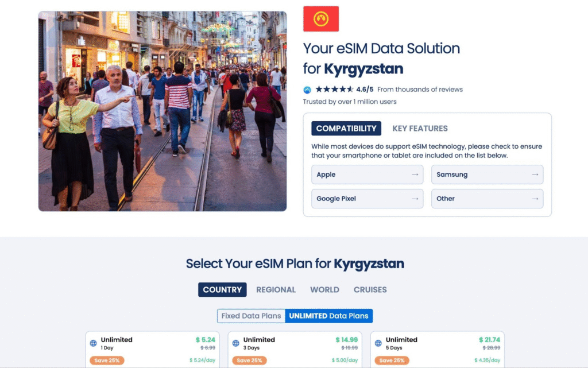The width and height of the screenshot is (588, 368).
Task: Click the street crowd photo
Action: click(x=163, y=111)
